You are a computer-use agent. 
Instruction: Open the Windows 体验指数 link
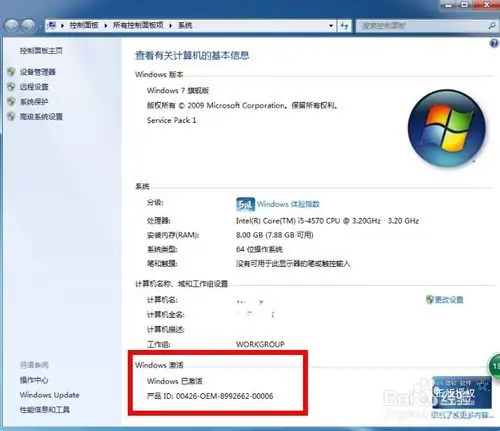[x=288, y=204]
